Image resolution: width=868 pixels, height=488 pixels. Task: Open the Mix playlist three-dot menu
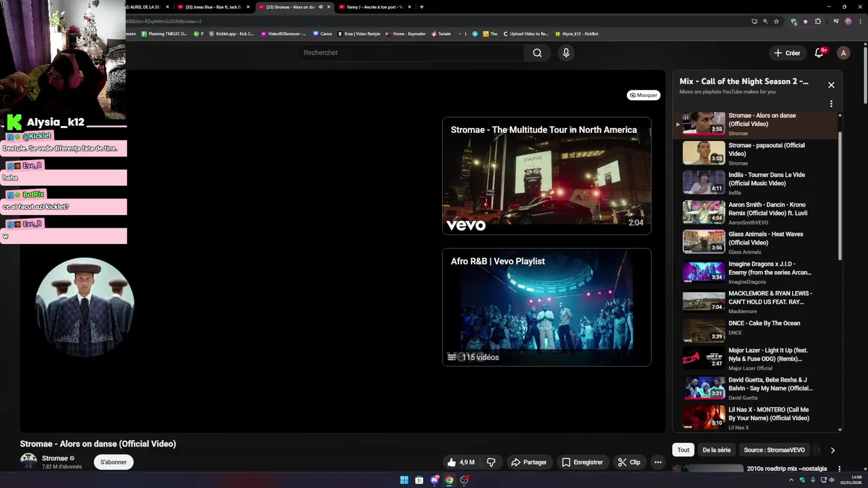[831, 104]
